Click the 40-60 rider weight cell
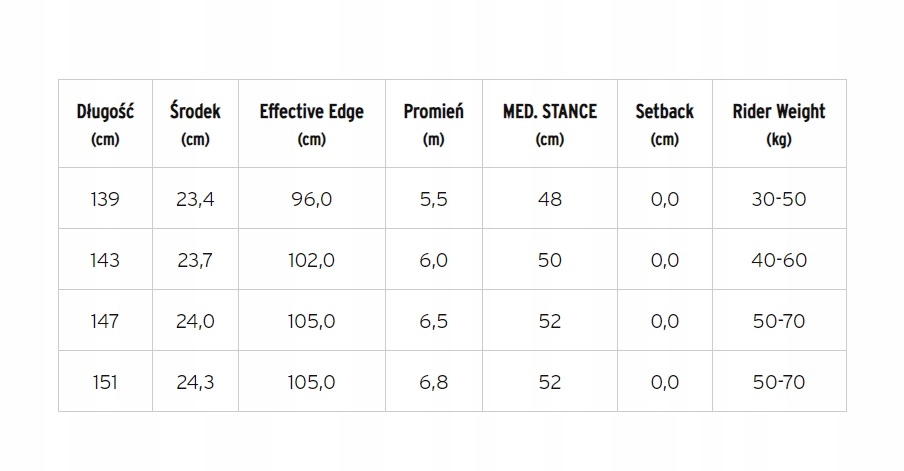The image size is (904, 471). (x=778, y=260)
